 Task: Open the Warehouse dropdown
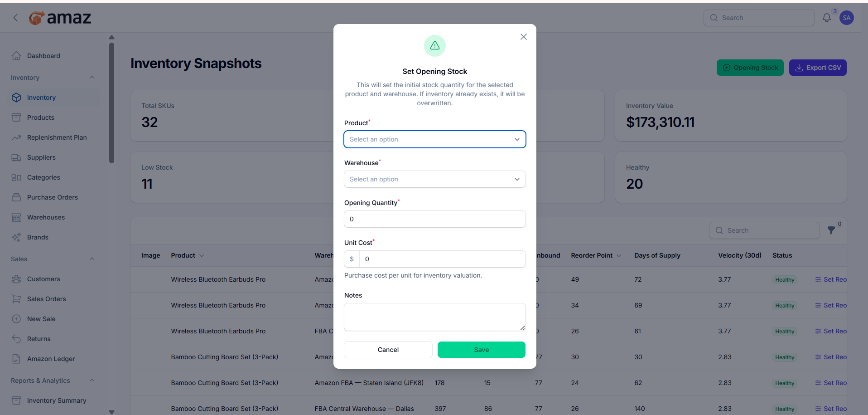coord(434,179)
